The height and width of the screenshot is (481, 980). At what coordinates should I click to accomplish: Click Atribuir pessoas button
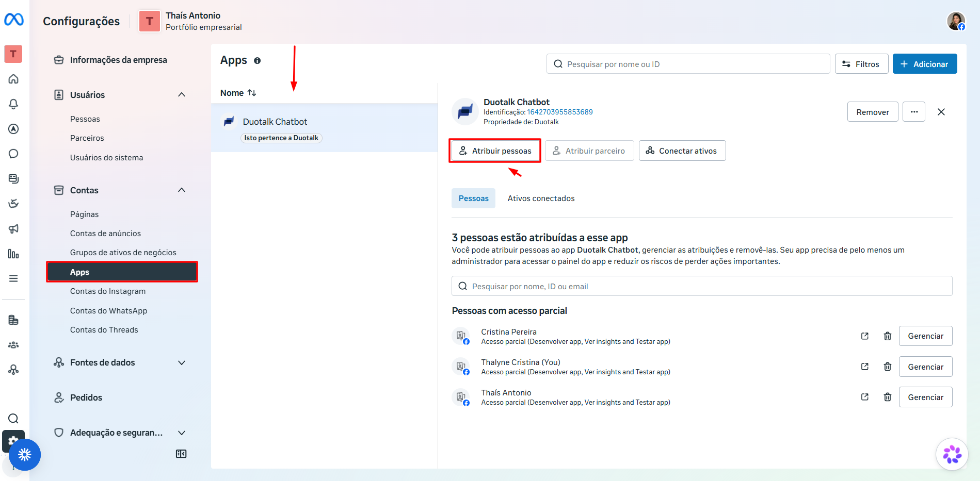pyautogui.click(x=495, y=151)
